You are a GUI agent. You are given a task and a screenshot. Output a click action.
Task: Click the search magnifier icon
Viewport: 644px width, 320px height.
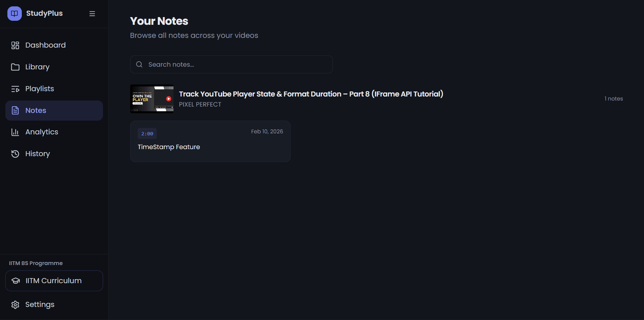139,64
